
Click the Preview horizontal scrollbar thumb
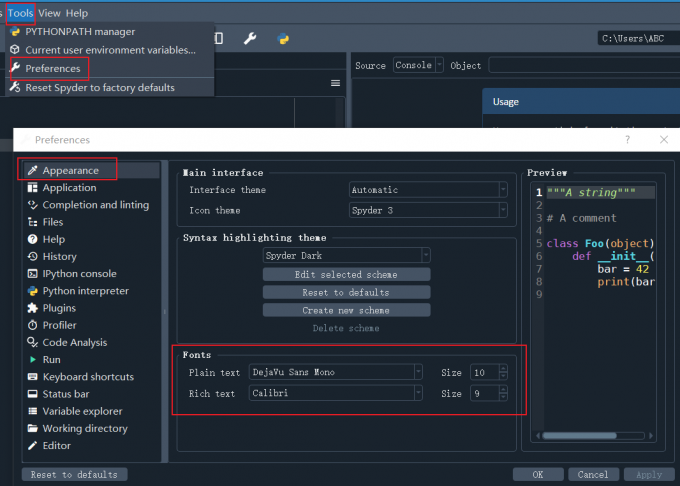point(579,436)
